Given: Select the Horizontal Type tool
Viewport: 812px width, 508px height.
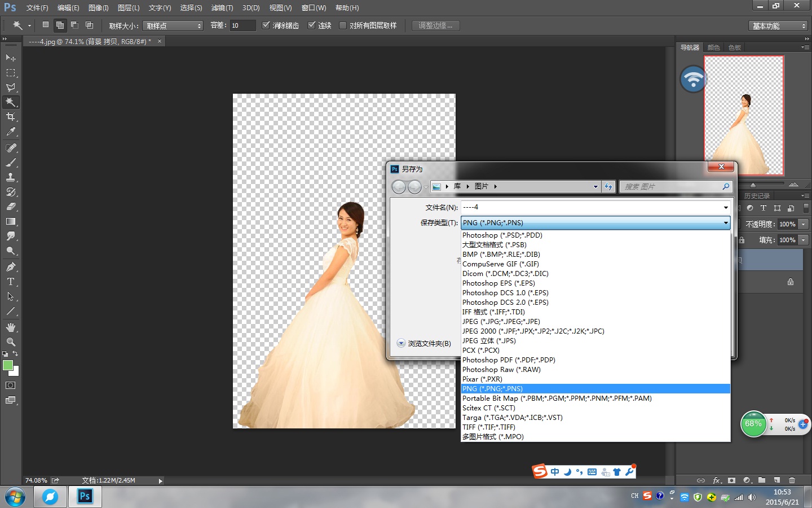Looking at the screenshot, I should 11,282.
